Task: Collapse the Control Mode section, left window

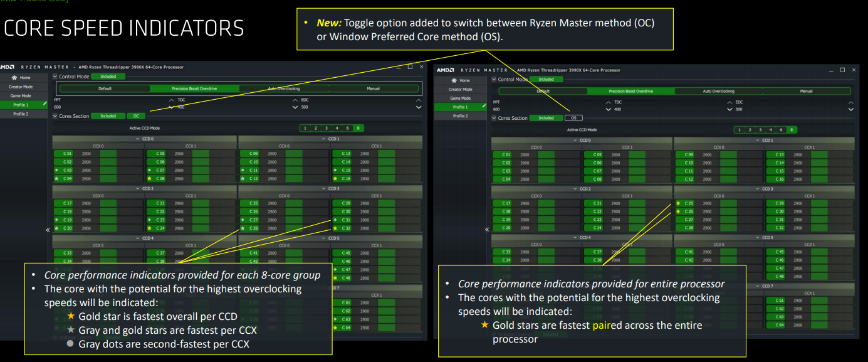Action: tap(55, 77)
